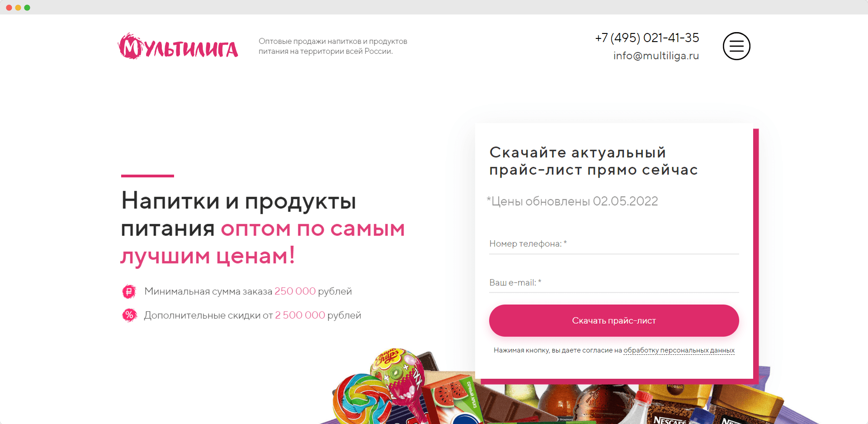
Task: Open the hamburger menu icon
Action: (x=736, y=46)
